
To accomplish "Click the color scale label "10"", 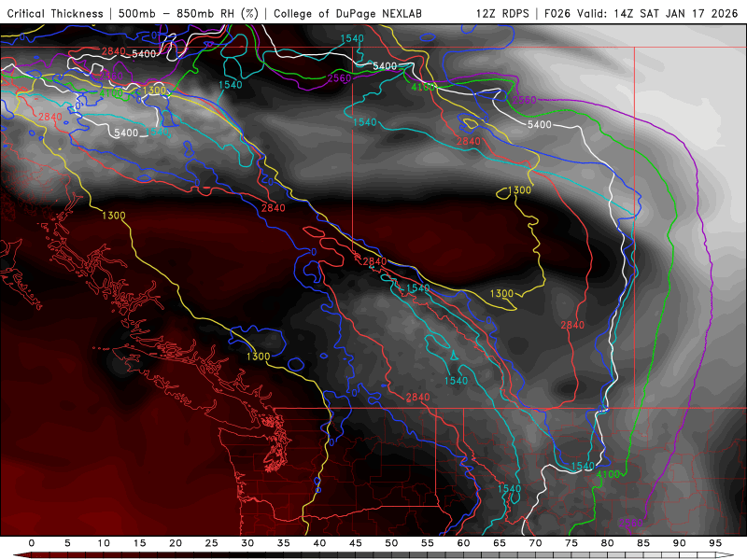I will click(x=104, y=543).
